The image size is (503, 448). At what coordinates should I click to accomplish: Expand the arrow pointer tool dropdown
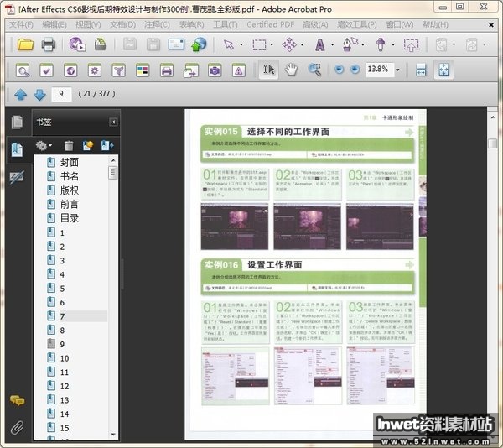pyautogui.click(x=241, y=45)
